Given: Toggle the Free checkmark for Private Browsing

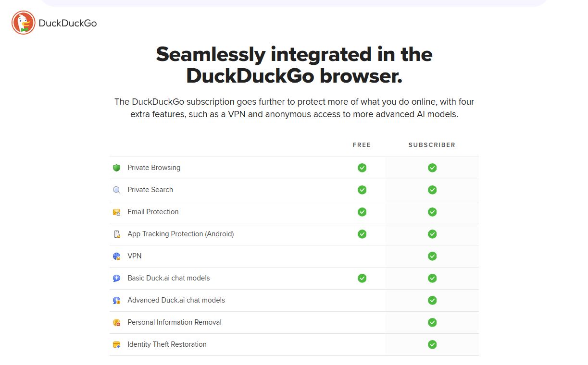Looking at the screenshot, I should point(362,168).
